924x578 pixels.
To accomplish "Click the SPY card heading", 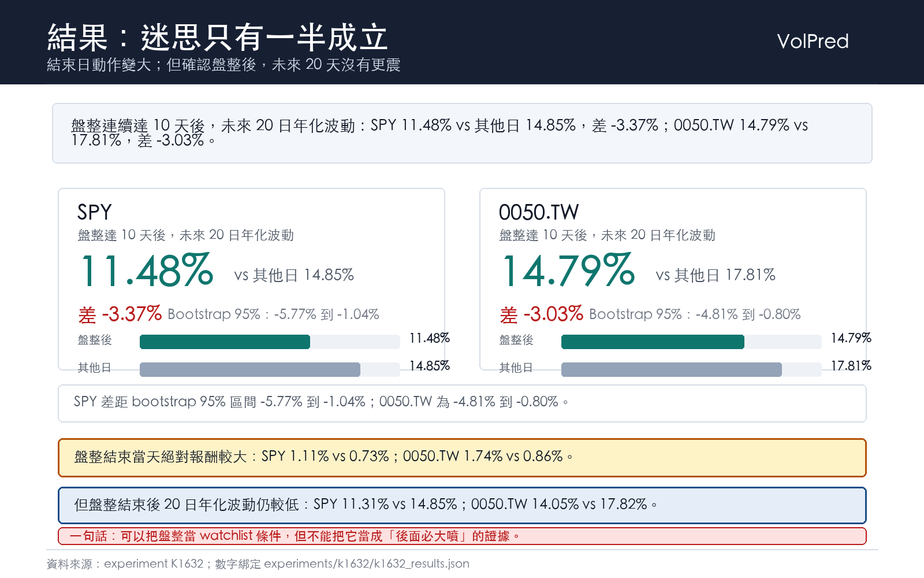I will coord(95,212).
